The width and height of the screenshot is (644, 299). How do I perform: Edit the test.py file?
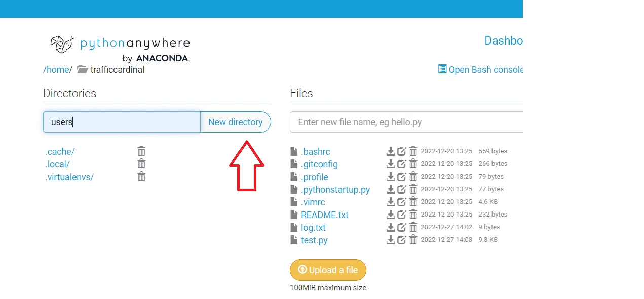tap(402, 240)
